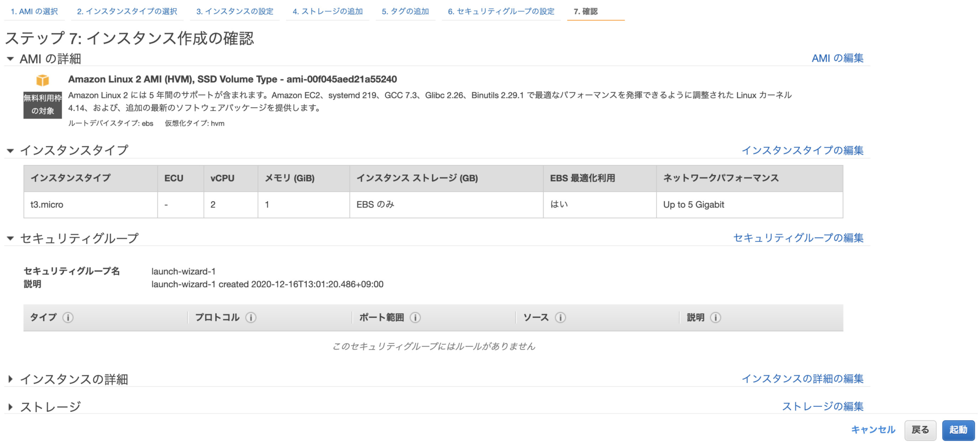Click the info icon next to ポート範囲
The height and width of the screenshot is (448, 980).
415,317
